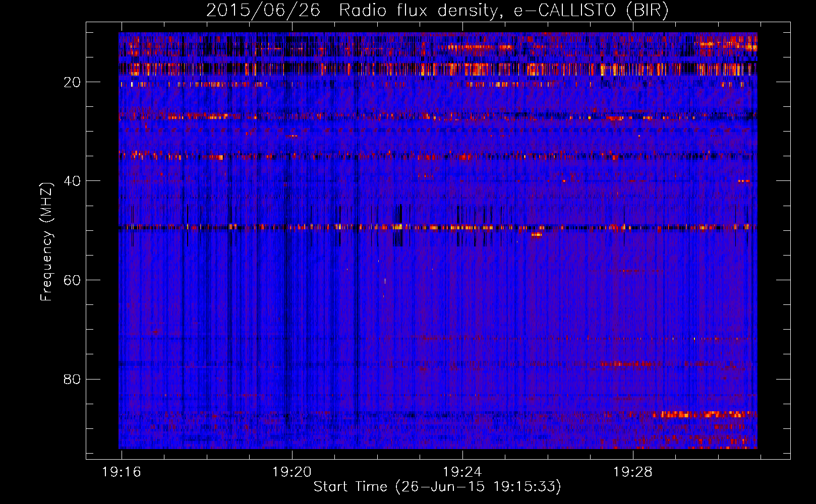Select the 40 MHz frequency tick label

coord(73,181)
